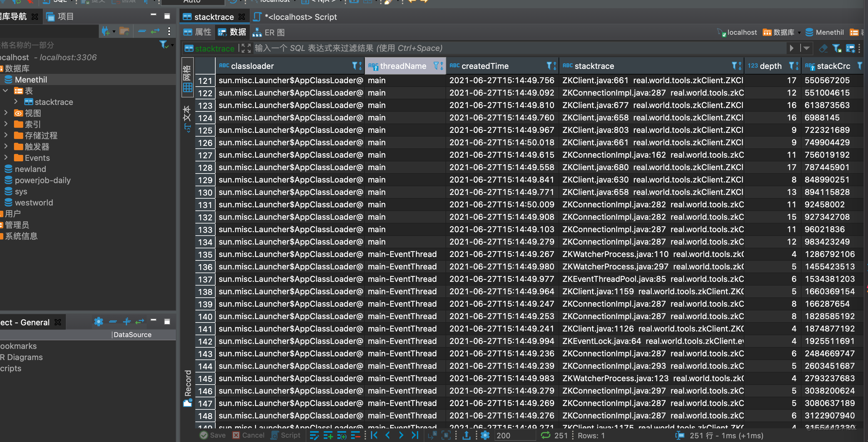
Task: Click the eraser remove filters icon
Action: [x=823, y=48]
